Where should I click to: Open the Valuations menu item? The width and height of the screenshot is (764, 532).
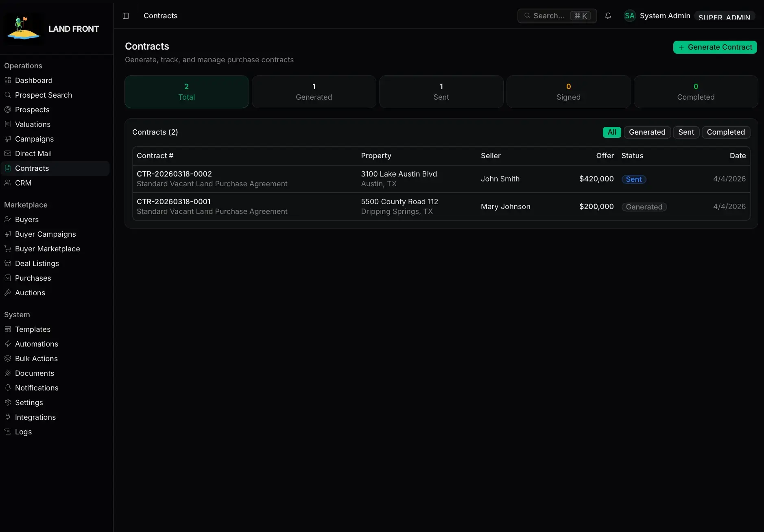55,124
